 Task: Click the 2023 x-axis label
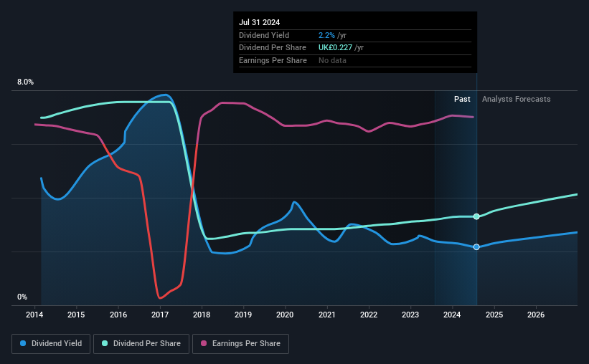coord(410,315)
